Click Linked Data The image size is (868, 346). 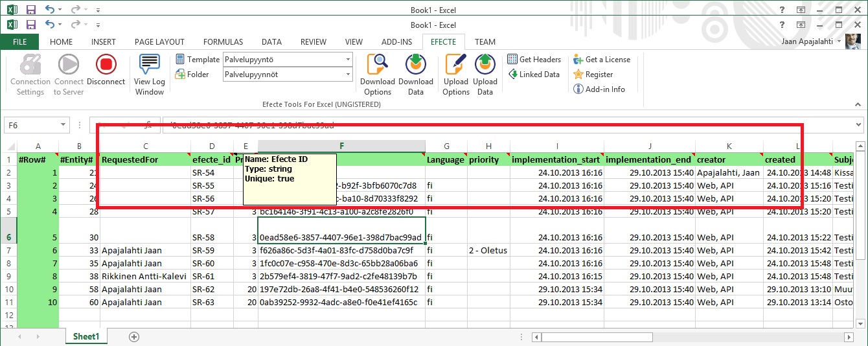[x=533, y=75]
